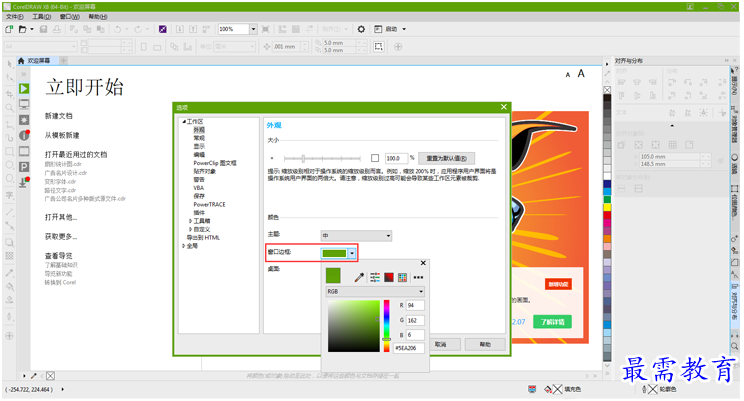Viewport: 744px width, 401px height.
Task: Click the hex #5EA206 input field
Action: coord(409,348)
